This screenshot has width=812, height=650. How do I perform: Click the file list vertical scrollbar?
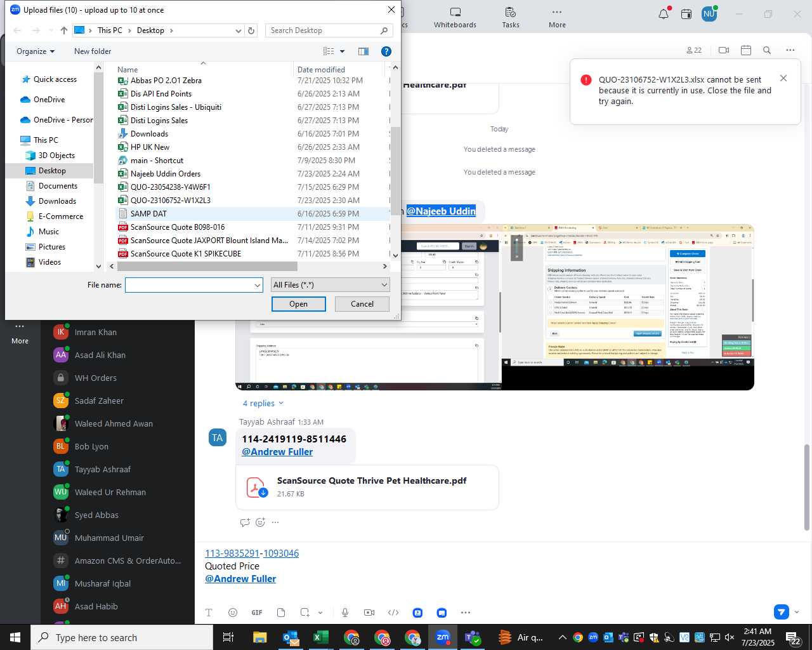click(395, 171)
